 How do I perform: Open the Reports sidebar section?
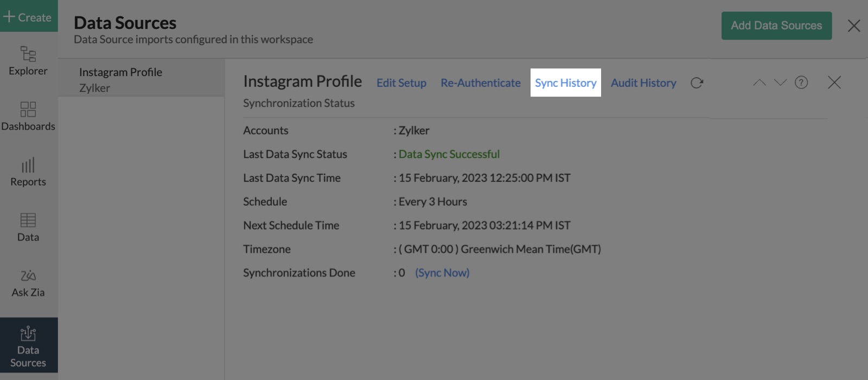[28, 172]
